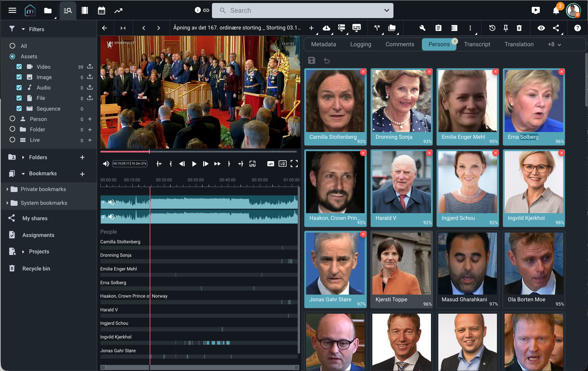Click the download cloud icon
The image size is (588, 371).
coord(326,28)
